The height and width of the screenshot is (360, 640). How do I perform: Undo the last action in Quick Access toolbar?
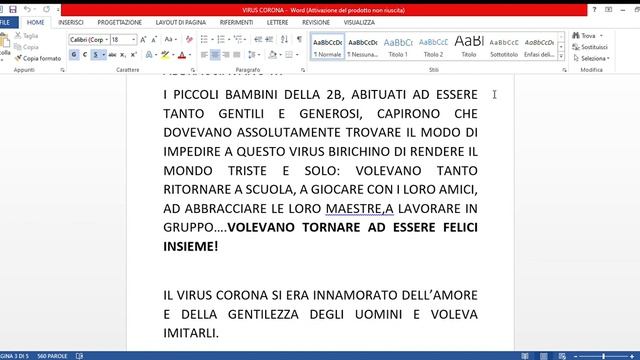(x=27, y=9)
